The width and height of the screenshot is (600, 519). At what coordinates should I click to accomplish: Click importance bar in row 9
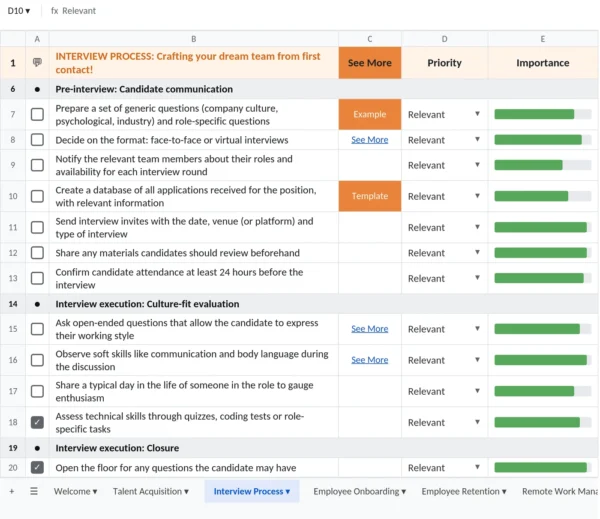[x=543, y=165]
